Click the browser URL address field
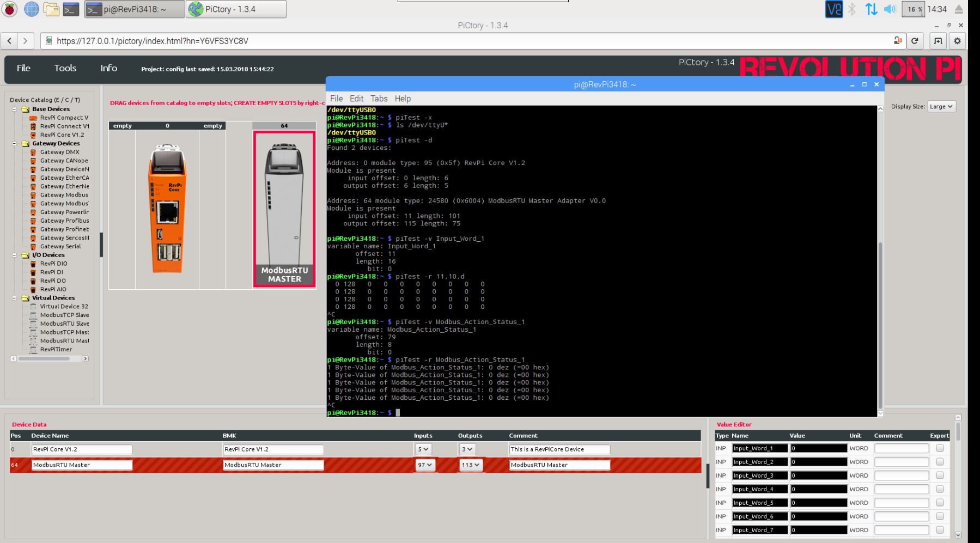 [x=472, y=41]
